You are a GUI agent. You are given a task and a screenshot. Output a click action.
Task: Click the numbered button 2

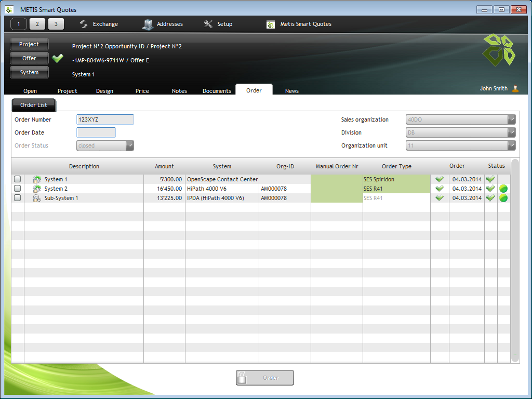[37, 24]
